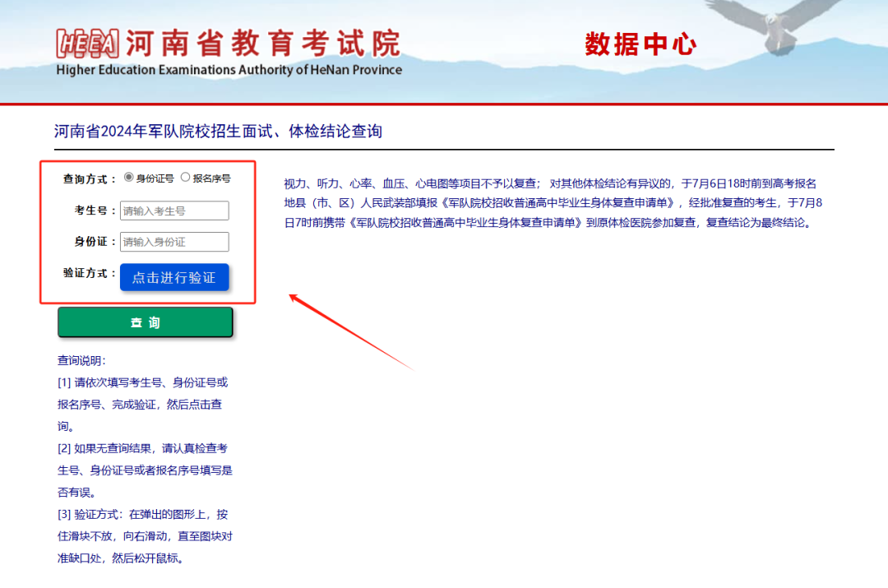This screenshot has width=888, height=588.
Task: Click the Higher Education Examinations Authority English subtitle
Action: (x=228, y=71)
